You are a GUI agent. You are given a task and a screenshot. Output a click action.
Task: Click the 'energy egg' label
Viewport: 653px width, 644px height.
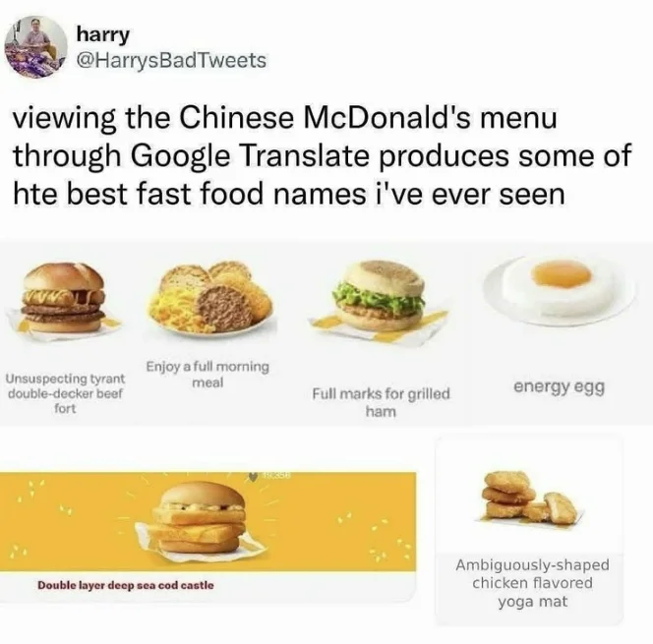[559, 386]
